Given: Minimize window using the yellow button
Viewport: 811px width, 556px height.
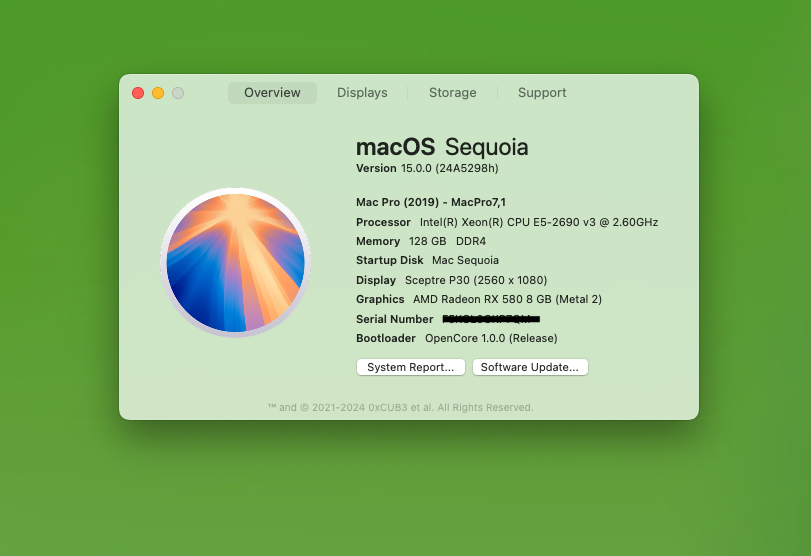Looking at the screenshot, I should click(x=158, y=93).
